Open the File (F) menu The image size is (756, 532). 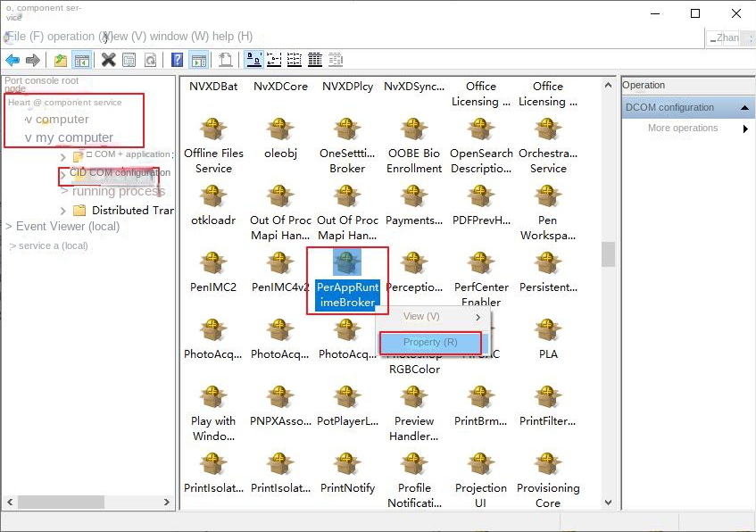click(37, 37)
